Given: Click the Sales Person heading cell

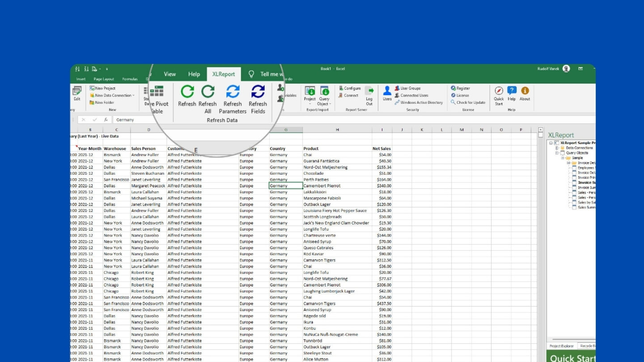Looking at the screenshot, I should pyautogui.click(x=148, y=148).
